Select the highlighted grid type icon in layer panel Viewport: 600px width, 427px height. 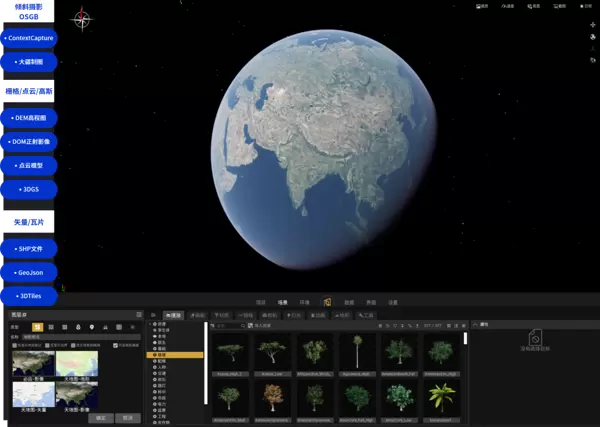click(x=37, y=327)
